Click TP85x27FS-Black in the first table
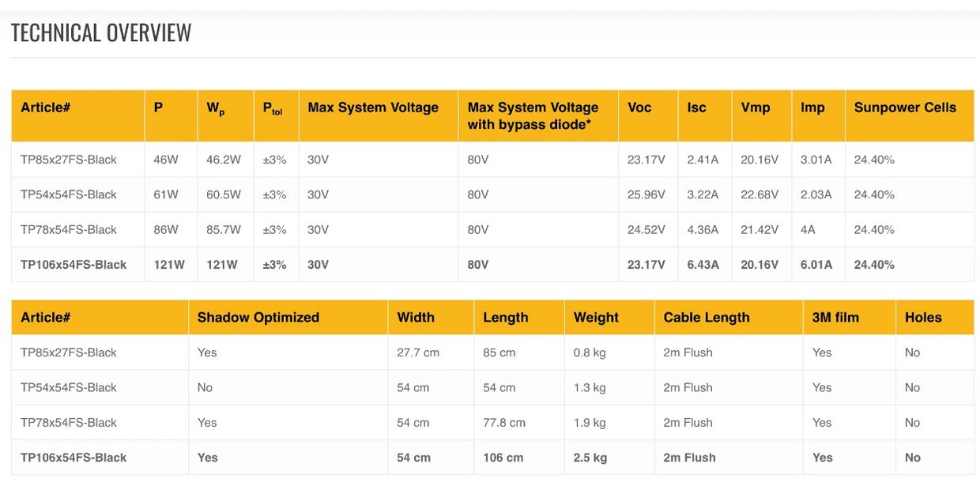 pos(69,160)
